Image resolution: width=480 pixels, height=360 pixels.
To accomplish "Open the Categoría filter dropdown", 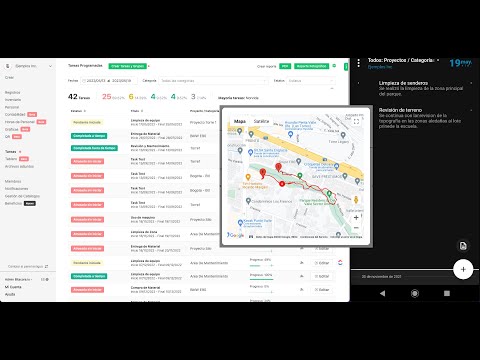I will point(214,81).
